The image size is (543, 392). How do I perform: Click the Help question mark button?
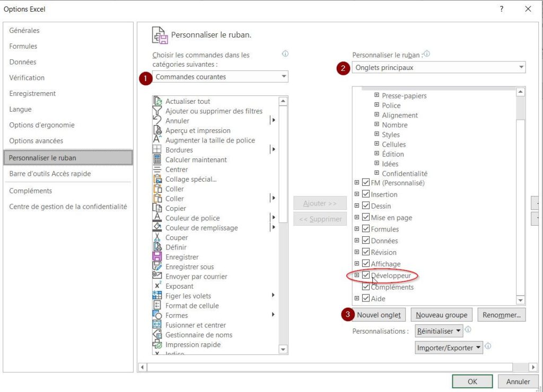pyautogui.click(x=502, y=9)
